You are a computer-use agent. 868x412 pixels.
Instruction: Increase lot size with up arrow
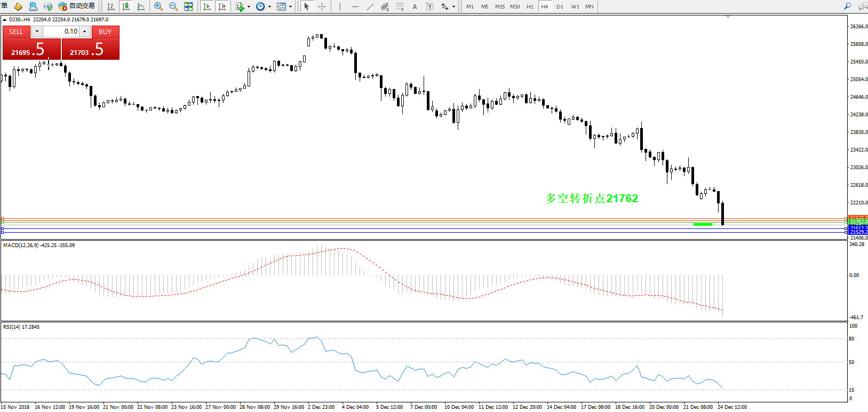(x=84, y=31)
